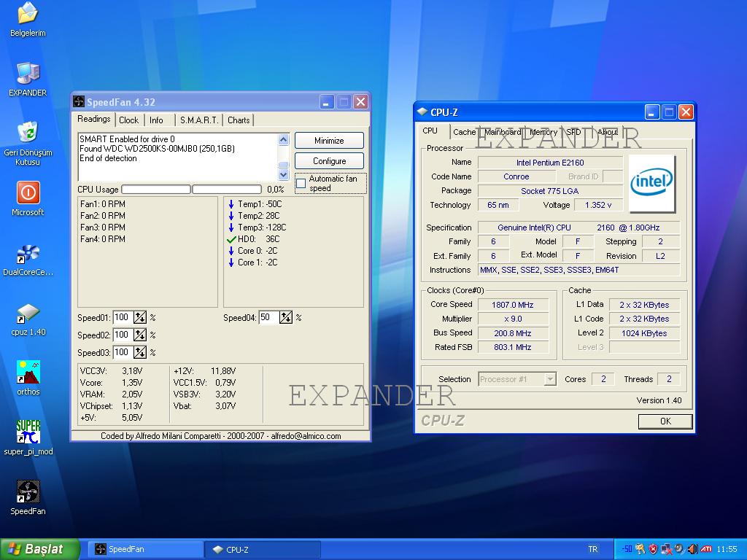Click the SpeedFan -50 temperature tray icon

[627, 549]
